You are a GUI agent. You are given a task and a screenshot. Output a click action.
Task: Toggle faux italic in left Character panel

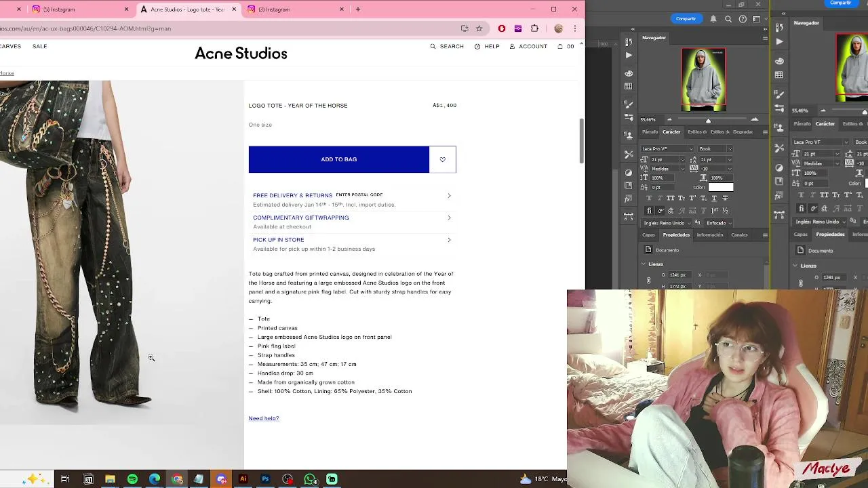coord(660,198)
